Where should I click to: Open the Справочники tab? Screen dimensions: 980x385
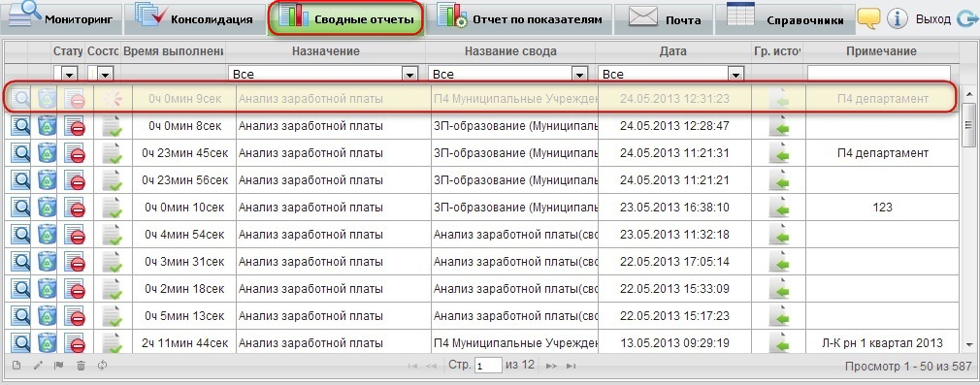point(785,18)
